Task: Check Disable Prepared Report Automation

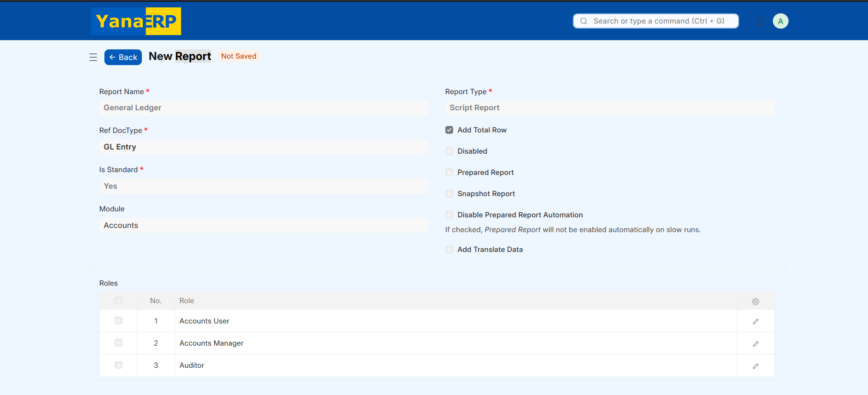Action: [x=449, y=215]
